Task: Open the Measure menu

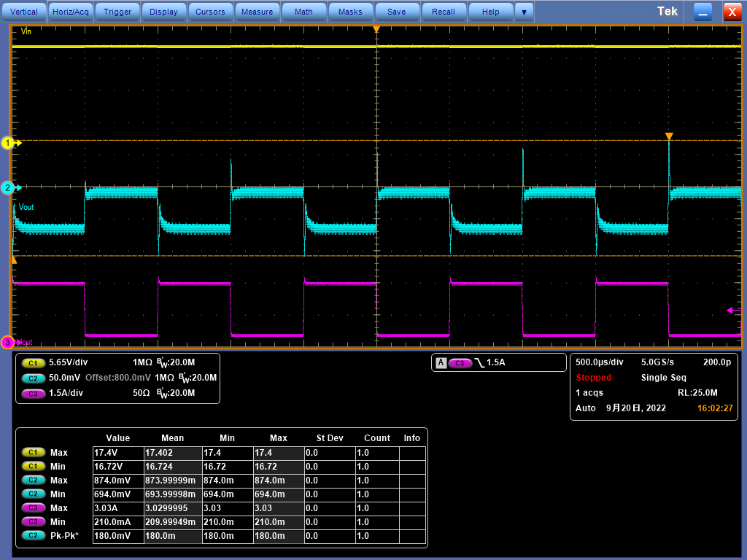Action: pos(257,12)
